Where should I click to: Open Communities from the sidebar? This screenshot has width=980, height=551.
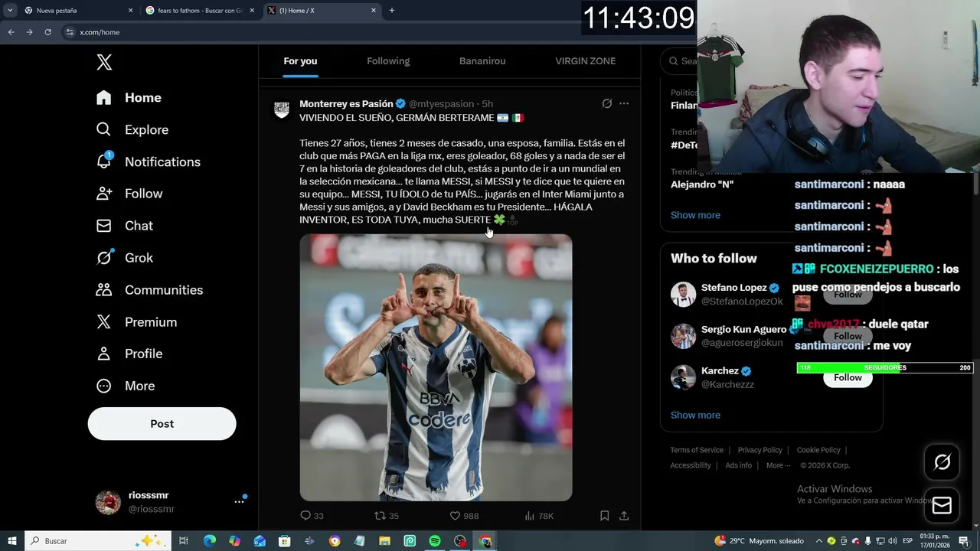(149, 290)
